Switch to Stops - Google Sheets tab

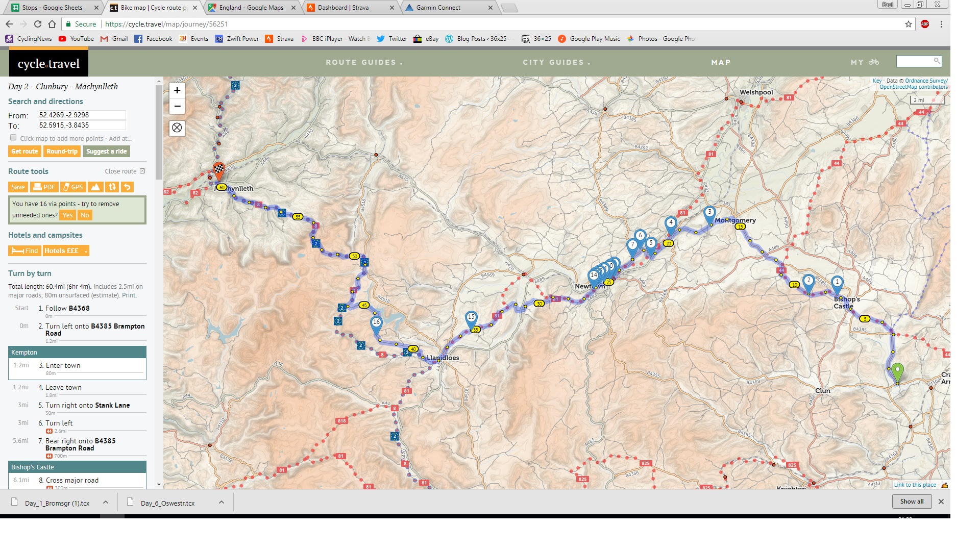point(55,8)
